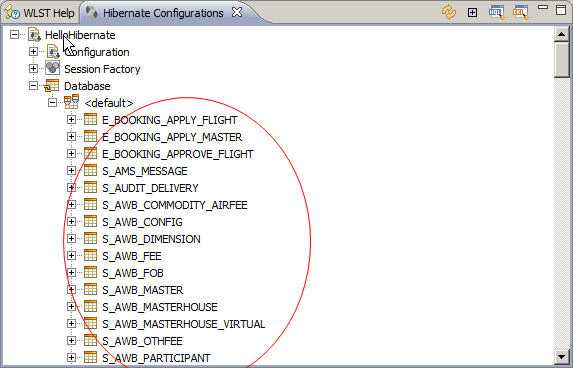
Task: Expand the S_AWB_DIMENSION table
Action: [x=71, y=239]
